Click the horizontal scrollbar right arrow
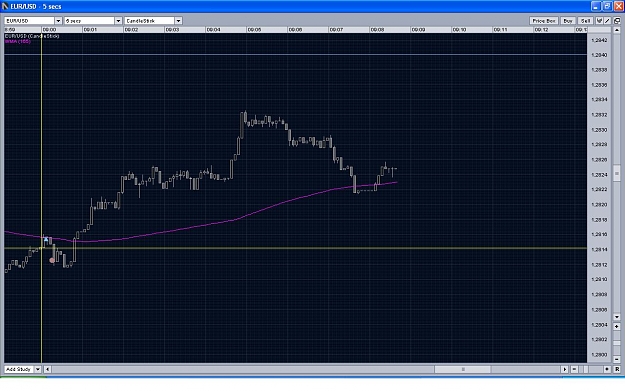Screen dimensions: 625x391 click(564, 369)
